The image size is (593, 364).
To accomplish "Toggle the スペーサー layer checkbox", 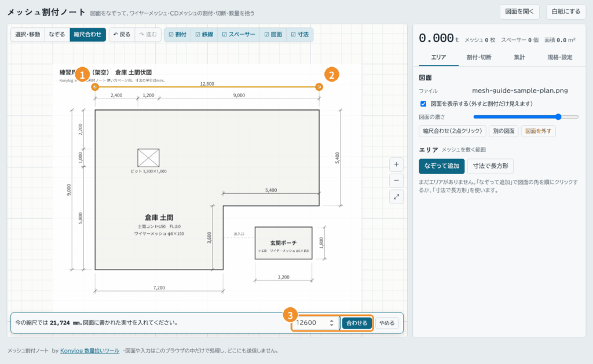I will click(239, 34).
